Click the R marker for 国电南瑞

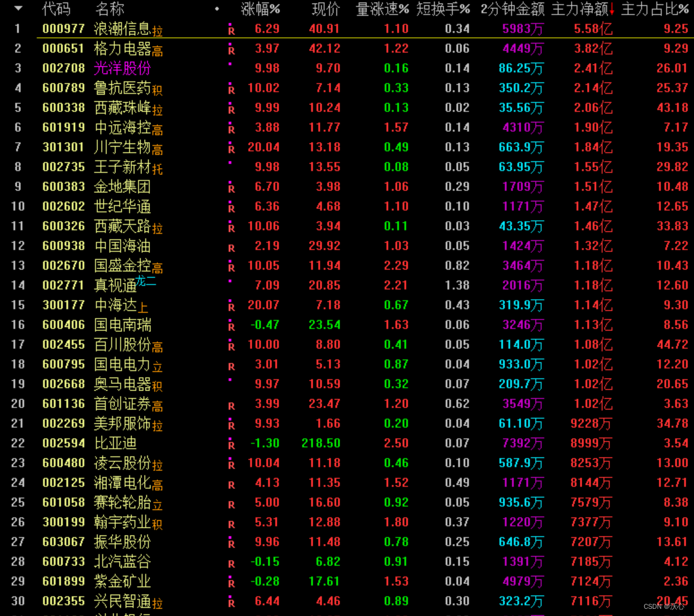tap(231, 326)
